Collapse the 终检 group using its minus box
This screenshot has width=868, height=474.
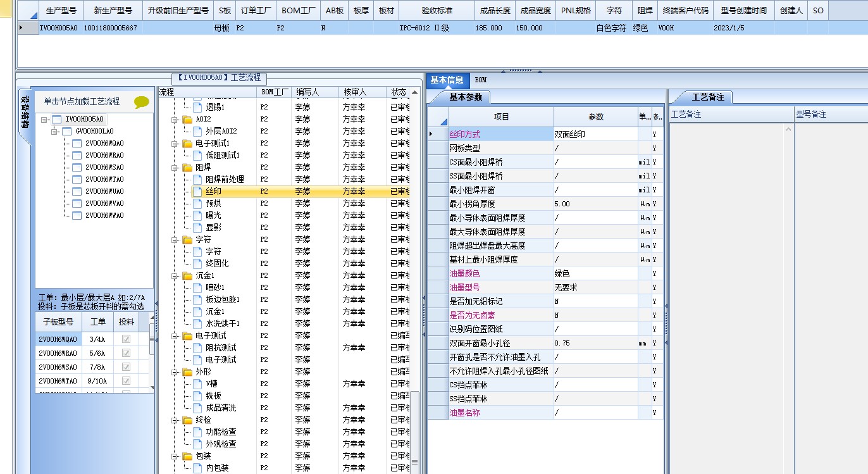(175, 420)
